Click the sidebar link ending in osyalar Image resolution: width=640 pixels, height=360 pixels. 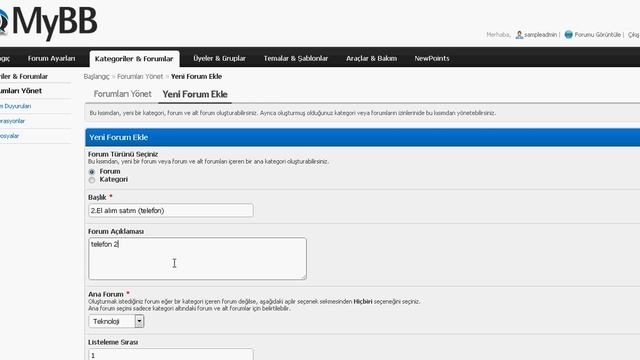9,136
